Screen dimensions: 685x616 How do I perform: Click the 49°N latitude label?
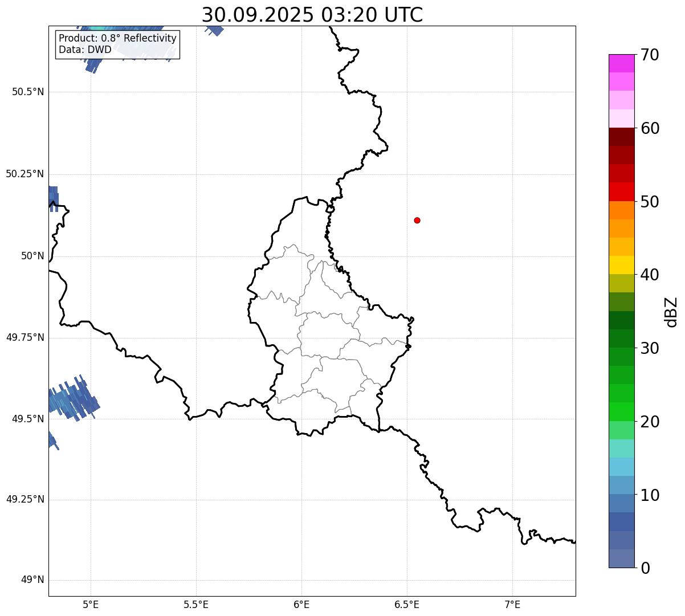click(x=32, y=580)
